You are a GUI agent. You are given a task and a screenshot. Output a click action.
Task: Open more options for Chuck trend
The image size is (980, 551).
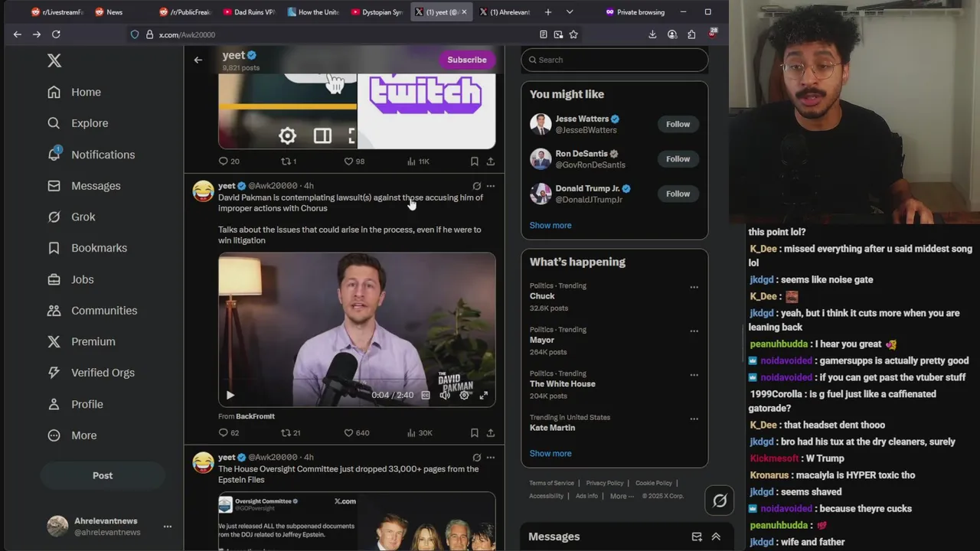[x=694, y=287]
